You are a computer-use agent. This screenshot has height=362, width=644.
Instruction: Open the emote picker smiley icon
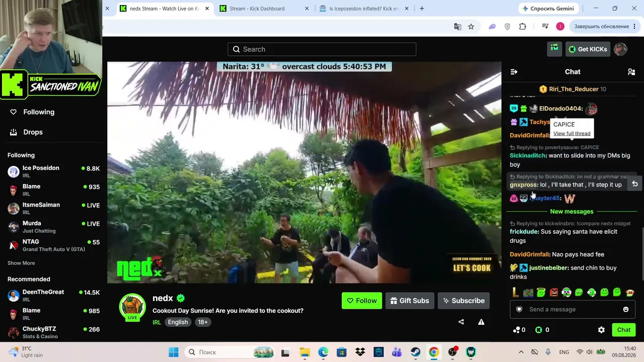point(626,309)
